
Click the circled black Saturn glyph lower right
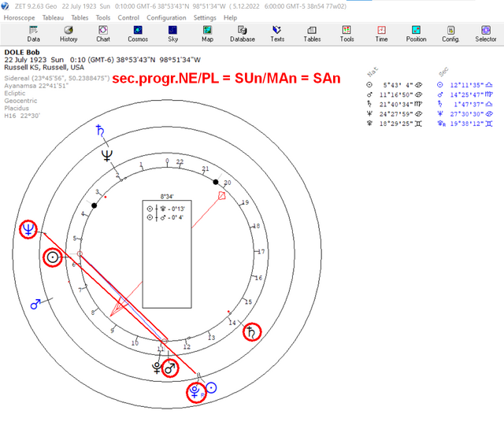[x=252, y=332]
